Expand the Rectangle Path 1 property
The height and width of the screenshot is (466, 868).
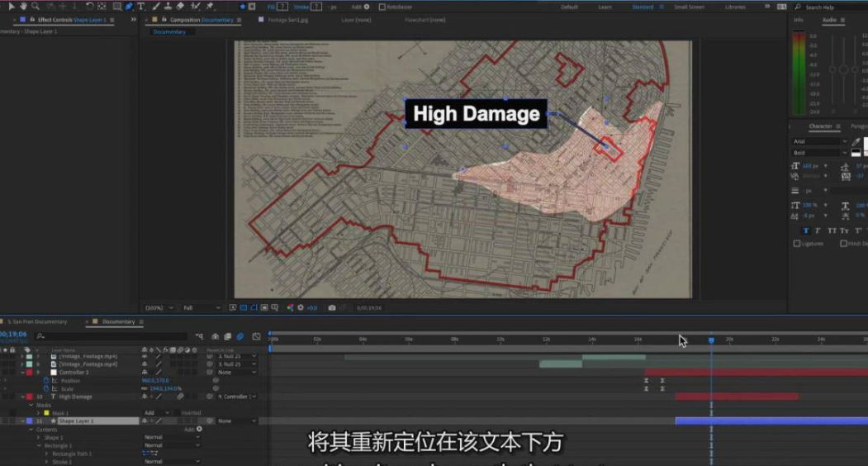(45, 454)
